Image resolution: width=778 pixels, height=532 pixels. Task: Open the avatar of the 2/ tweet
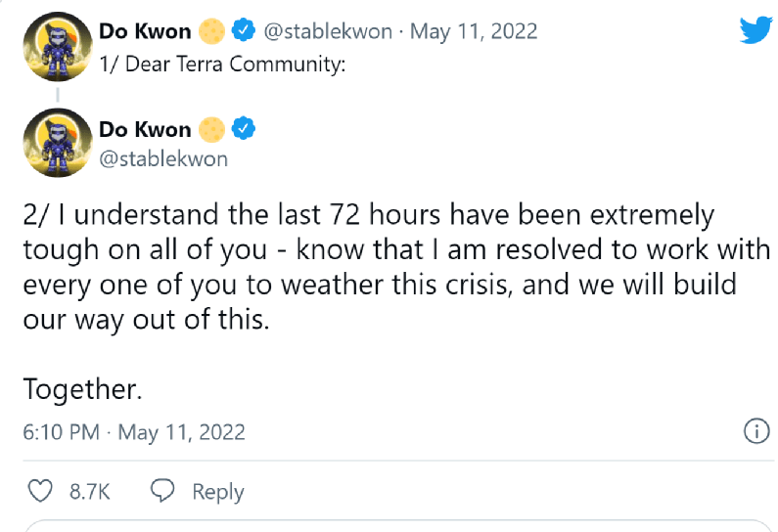pyautogui.click(x=57, y=143)
